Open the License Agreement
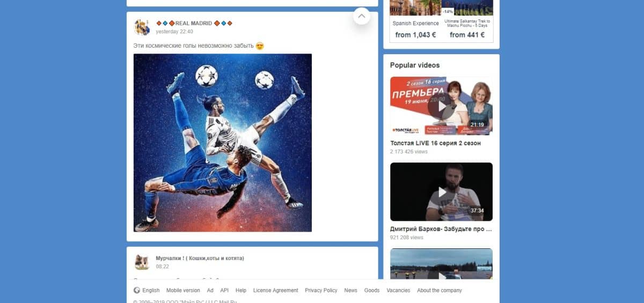 [x=275, y=290]
